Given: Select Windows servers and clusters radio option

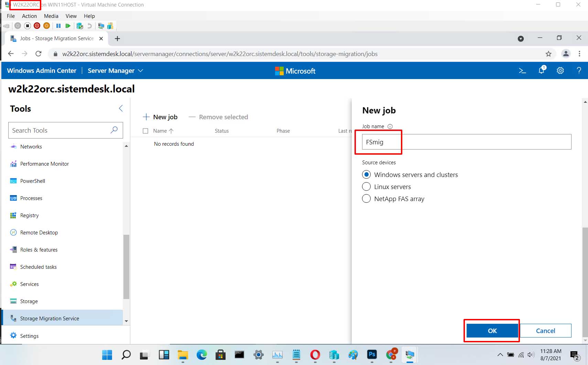Looking at the screenshot, I should point(367,175).
